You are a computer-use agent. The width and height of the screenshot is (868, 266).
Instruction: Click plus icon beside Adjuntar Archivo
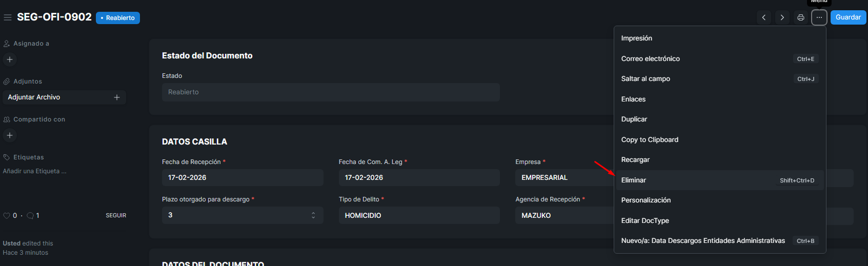pos(117,97)
